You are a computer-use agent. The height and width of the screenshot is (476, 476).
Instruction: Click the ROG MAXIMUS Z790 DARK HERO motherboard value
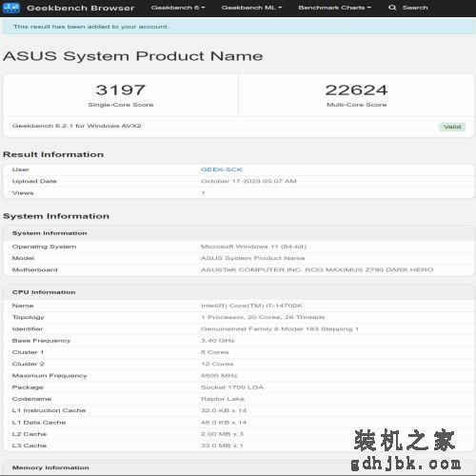[x=317, y=269]
